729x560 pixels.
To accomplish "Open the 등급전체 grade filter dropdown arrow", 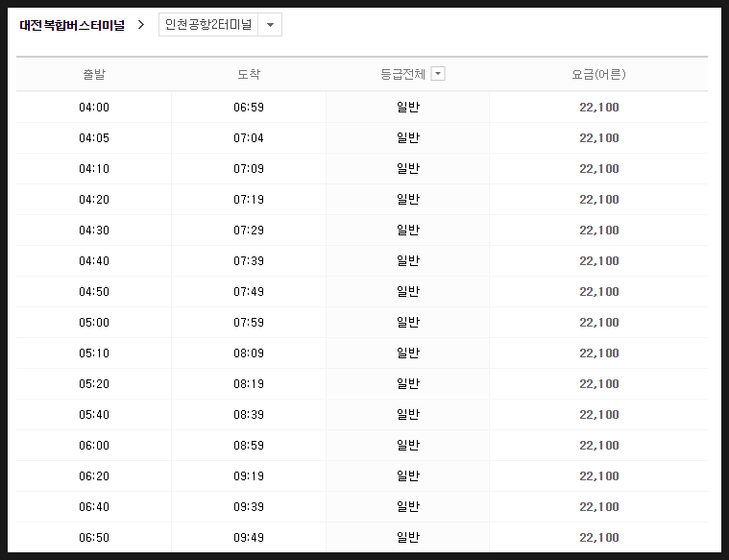I will [438, 74].
